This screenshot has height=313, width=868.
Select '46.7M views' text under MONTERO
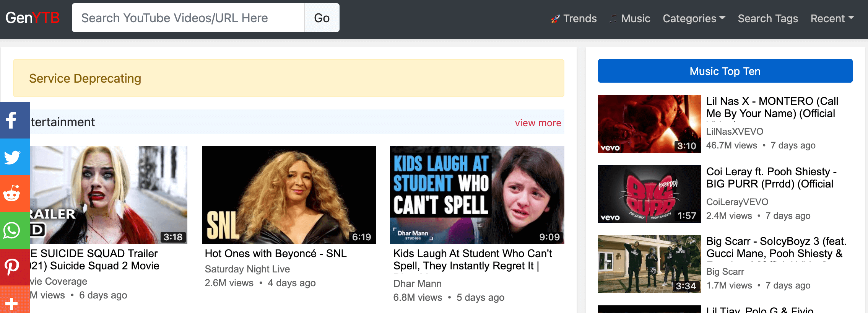[731, 145]
